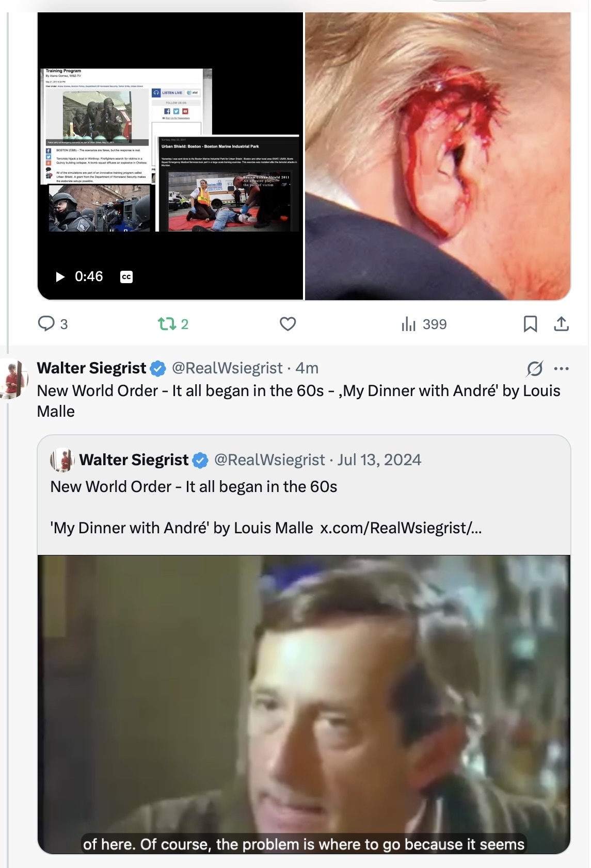The width and height of the screenshot is (591, 868).
Task: Open the share post icon
Action: coord(561,324)
